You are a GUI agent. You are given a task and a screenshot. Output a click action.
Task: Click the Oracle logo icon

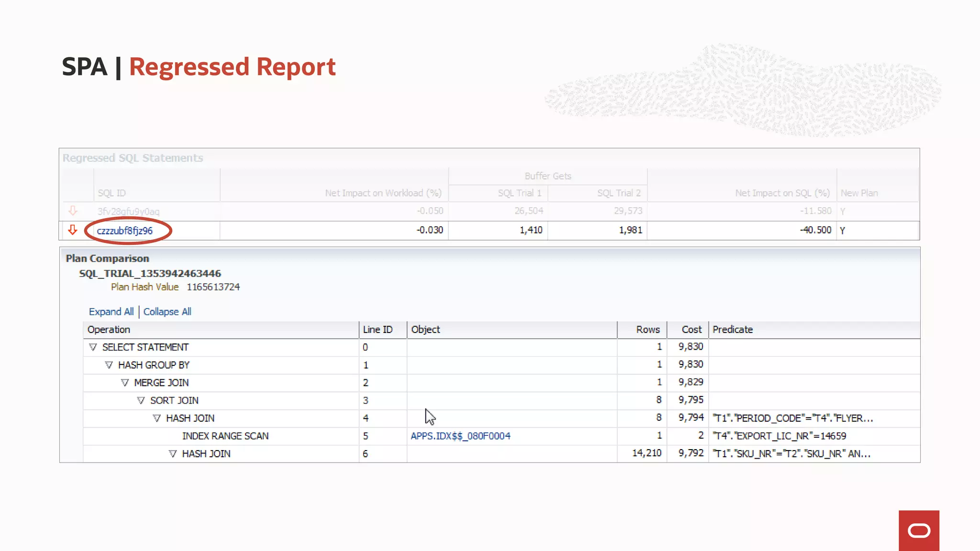coord(919,530)
